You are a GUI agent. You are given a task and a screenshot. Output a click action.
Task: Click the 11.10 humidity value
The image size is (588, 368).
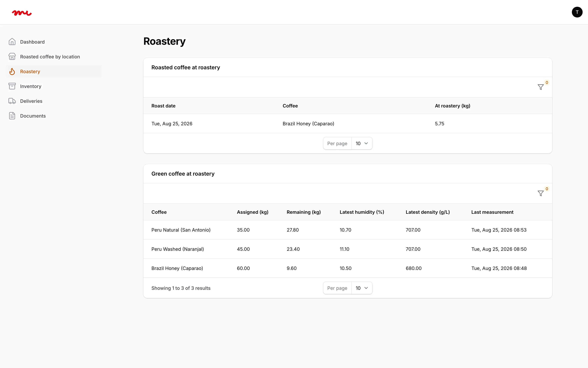click(x=344, y=249)
